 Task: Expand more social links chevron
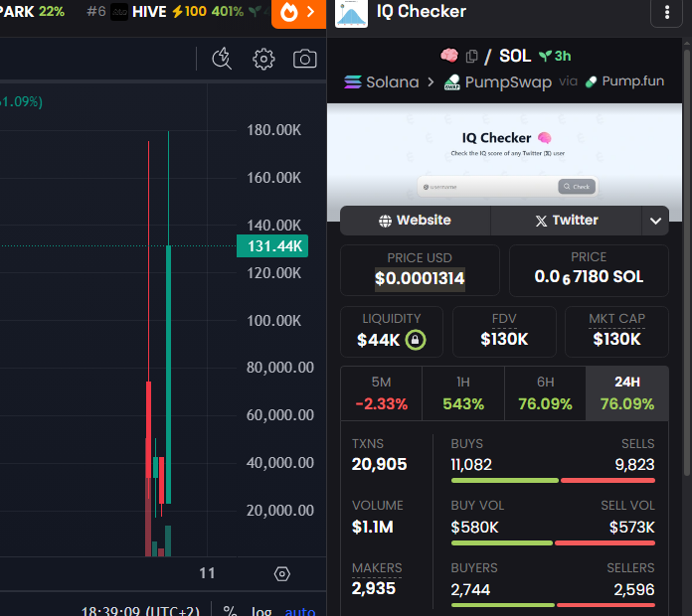tap(655, 221)
